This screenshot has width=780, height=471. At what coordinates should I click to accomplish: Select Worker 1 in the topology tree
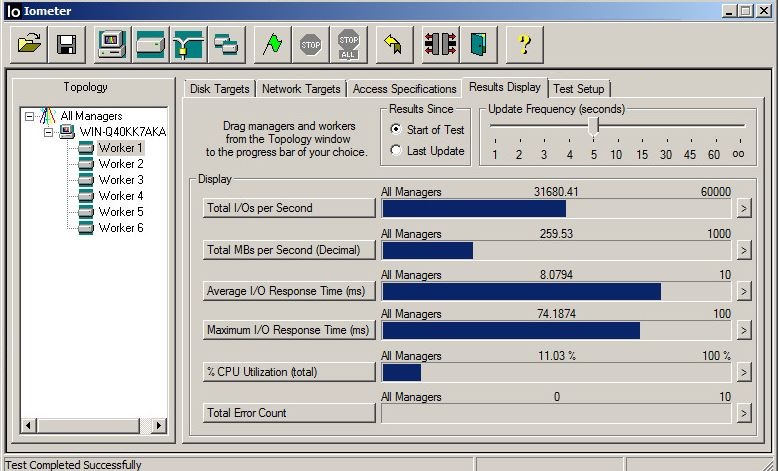[120, 148]
